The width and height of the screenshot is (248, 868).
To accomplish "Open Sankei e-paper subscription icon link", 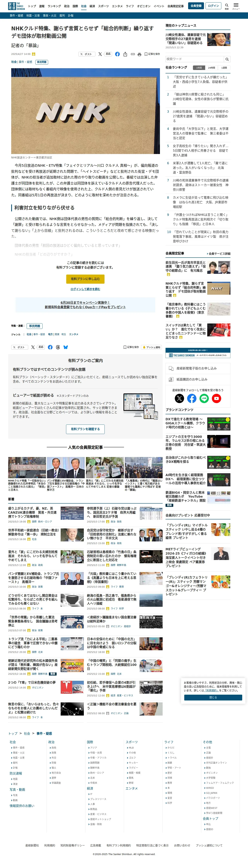I will coord(198,368).
